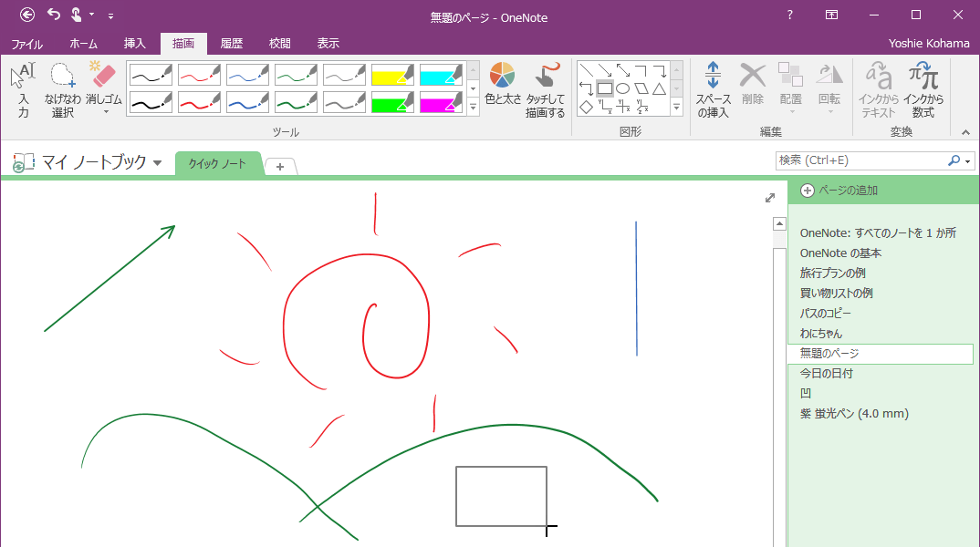
Task: Open the ファイル menu
Action: (x=27, y=44)
